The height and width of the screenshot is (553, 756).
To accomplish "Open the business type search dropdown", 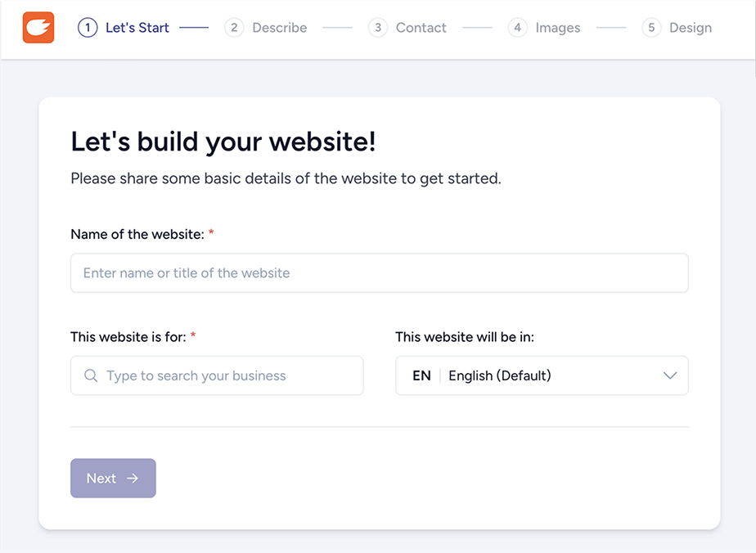I will [x=217, y=375].
